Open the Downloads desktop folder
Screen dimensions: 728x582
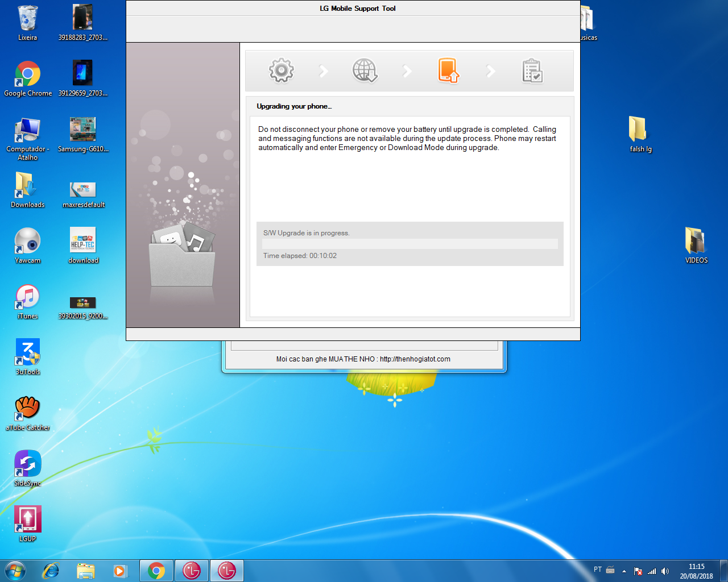[x=27, y=190]
